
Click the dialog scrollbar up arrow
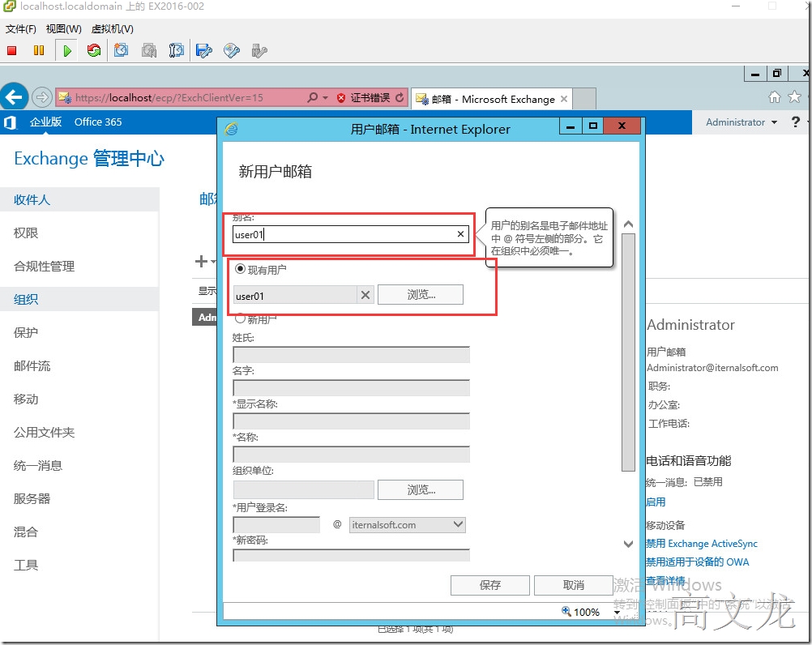(x=628, y=224)
